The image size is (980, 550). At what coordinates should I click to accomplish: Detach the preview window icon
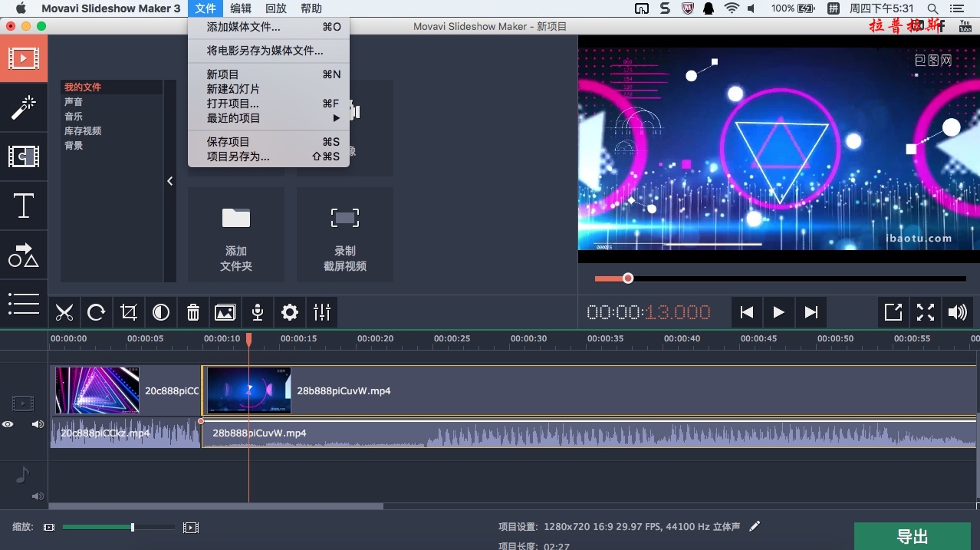click(893, 312)
